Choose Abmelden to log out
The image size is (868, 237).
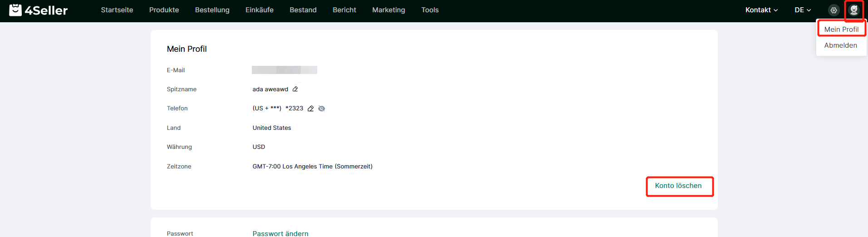pos(841,45)
